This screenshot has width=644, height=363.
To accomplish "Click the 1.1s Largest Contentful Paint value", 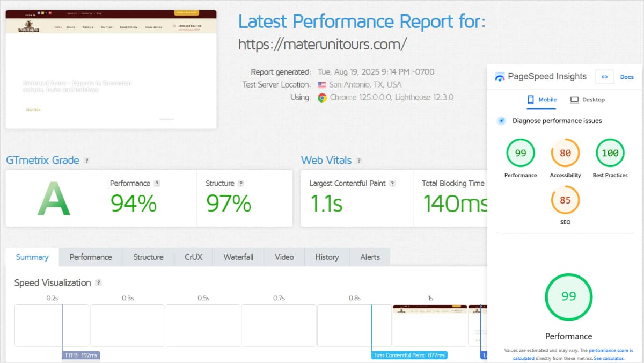I will [326, 204].
